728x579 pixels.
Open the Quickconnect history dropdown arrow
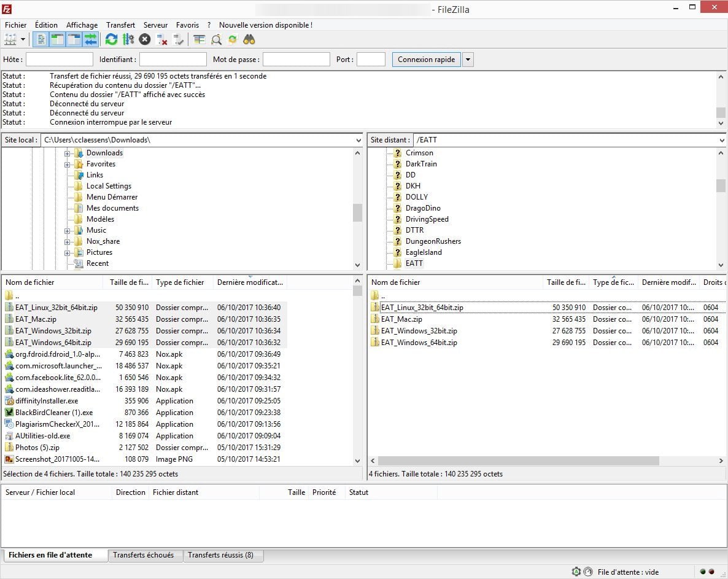click(x=468, y=60)
